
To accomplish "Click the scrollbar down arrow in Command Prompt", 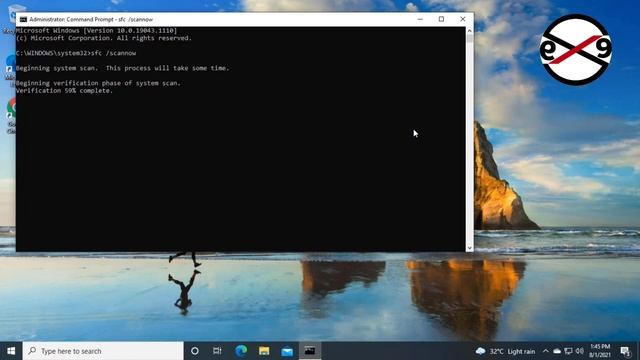I will coord(469,248).
